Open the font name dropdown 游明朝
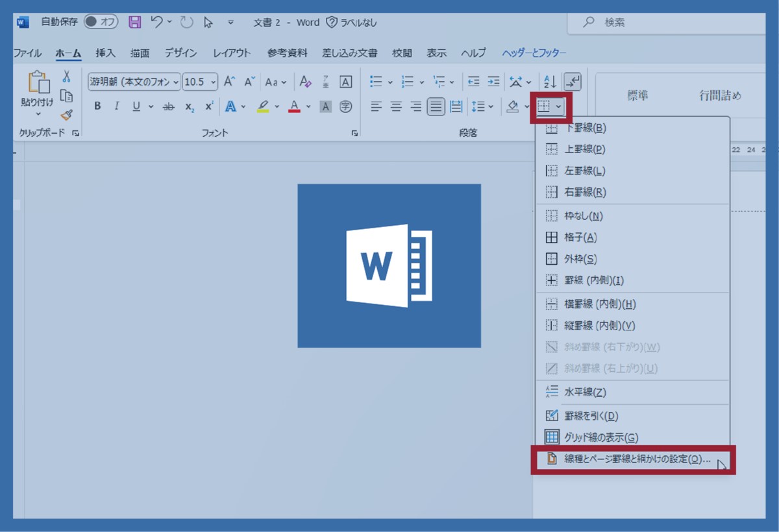Viewport: 779px width, 532px height. tap(134, 82)
